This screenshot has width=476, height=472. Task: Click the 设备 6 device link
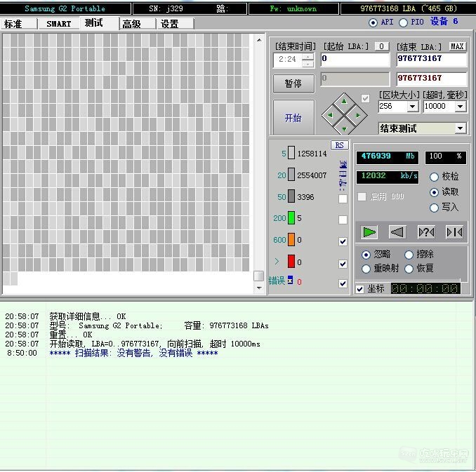coord(444,21)
